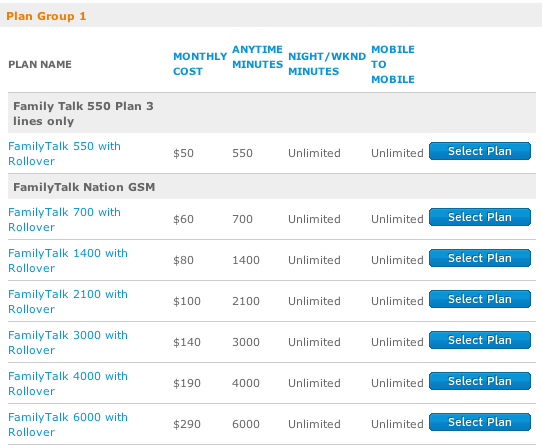
Task: Select Plan for 3000 minutes plan
Action: tap(480, 340)
